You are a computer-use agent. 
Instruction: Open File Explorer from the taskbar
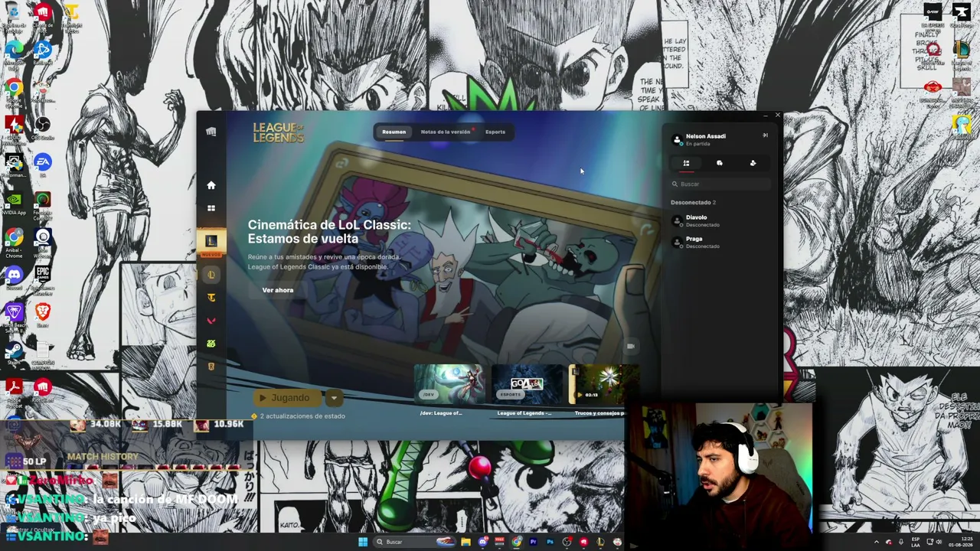coord(465,542)
